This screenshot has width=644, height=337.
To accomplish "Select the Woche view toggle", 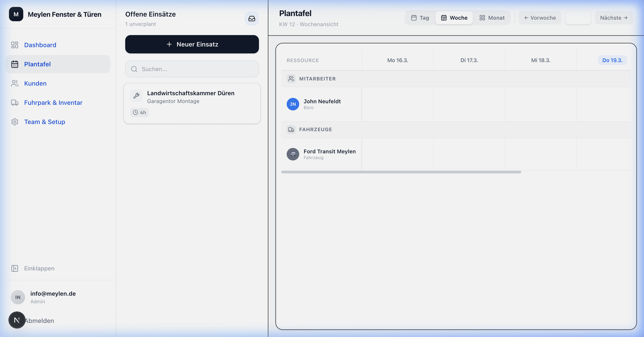I will click(454, 18).
